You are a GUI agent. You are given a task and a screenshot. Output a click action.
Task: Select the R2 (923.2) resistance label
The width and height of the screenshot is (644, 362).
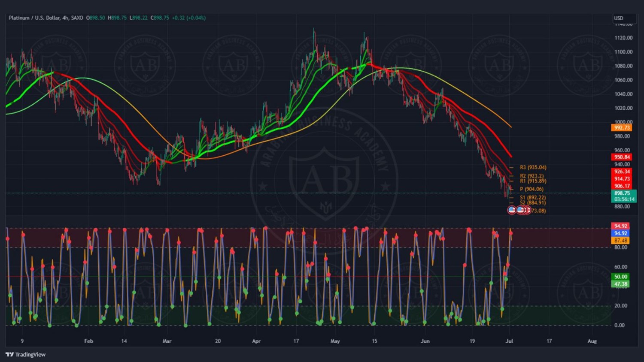click(532, 176)
